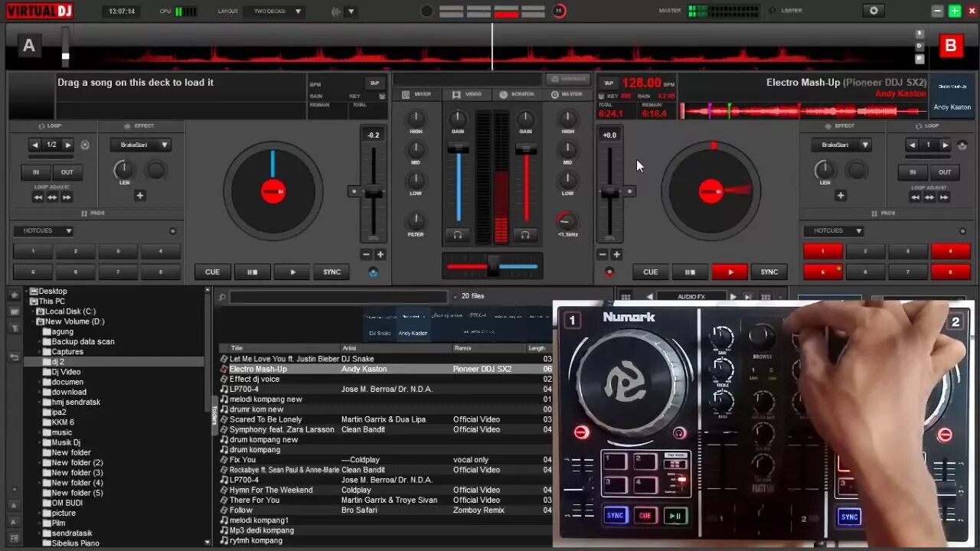Halve the loop length on left deck
The height and width of the screenshot is (551, 980).
click(x=35, y=145)
